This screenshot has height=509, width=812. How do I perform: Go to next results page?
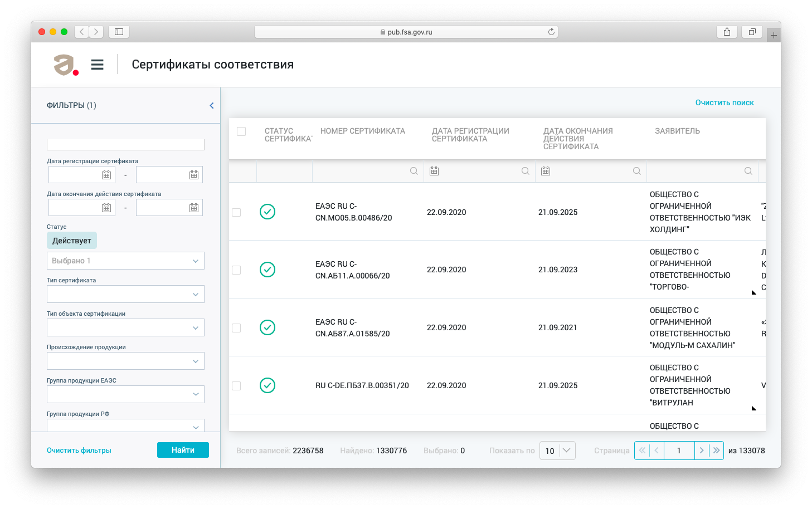point(702,451)
